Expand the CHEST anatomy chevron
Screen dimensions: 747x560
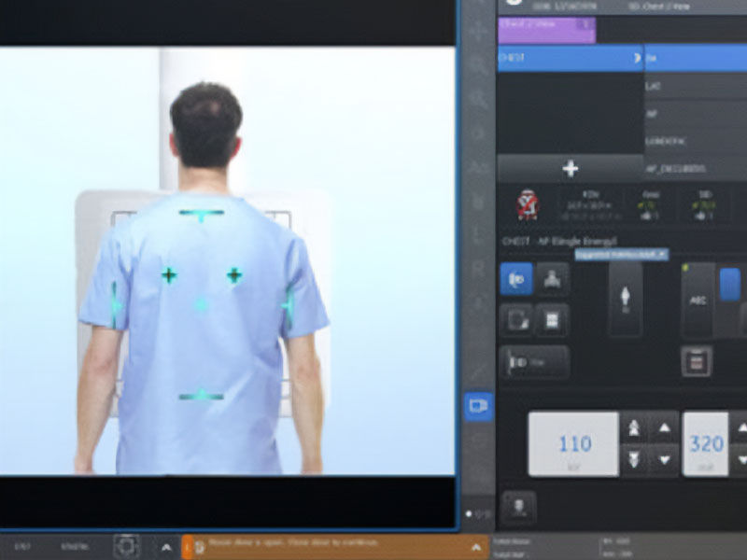(638, 58)
